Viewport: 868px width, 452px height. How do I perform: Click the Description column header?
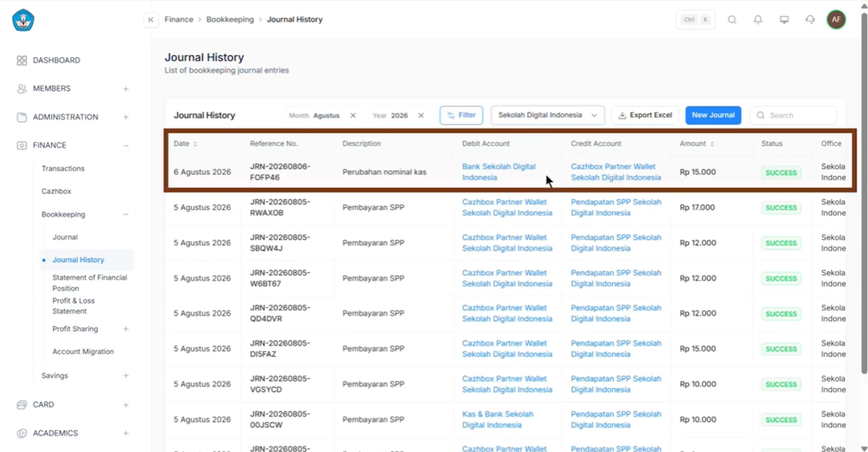tap(361, 144)
